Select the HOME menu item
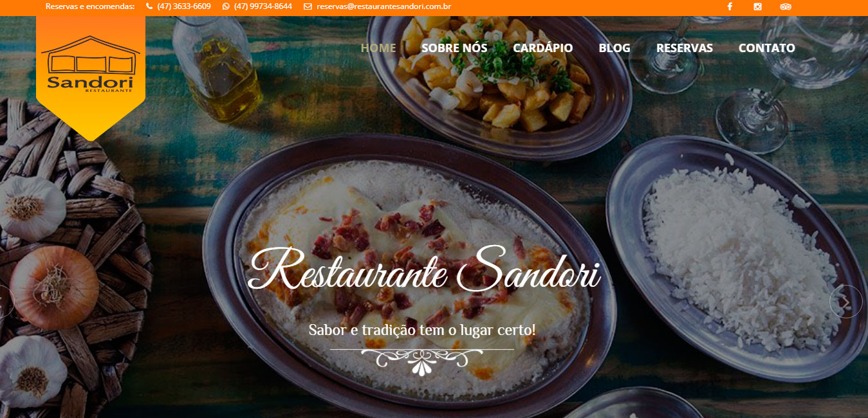This screenshot has height=418, width=868. click(x=378, y=48)
